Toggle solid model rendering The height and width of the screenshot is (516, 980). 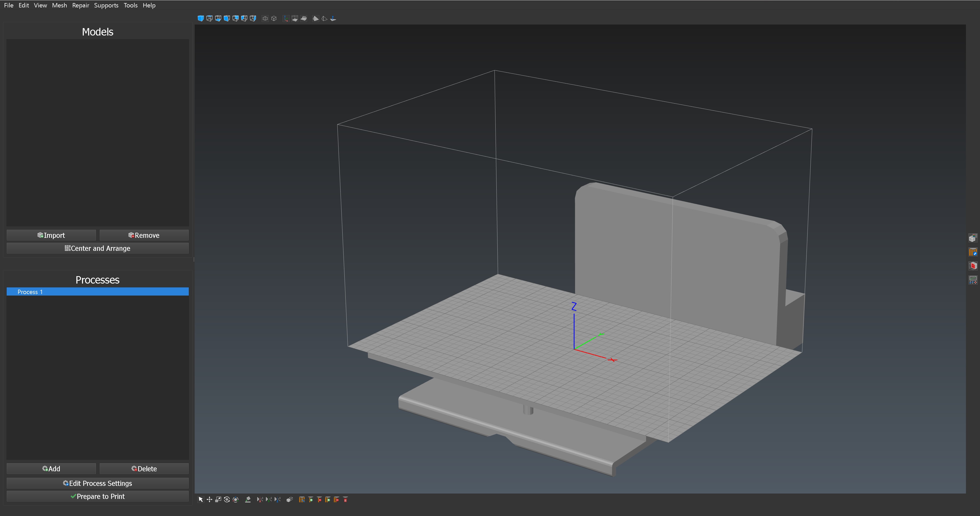pyautogui.click(x=316, y=18)
